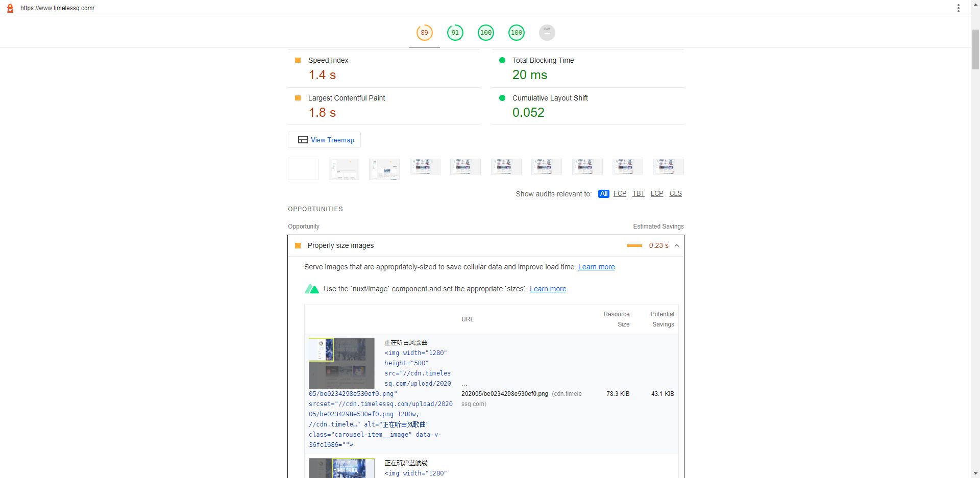Click the Nuxt logo icon in stack pack tip

[312, 289]
